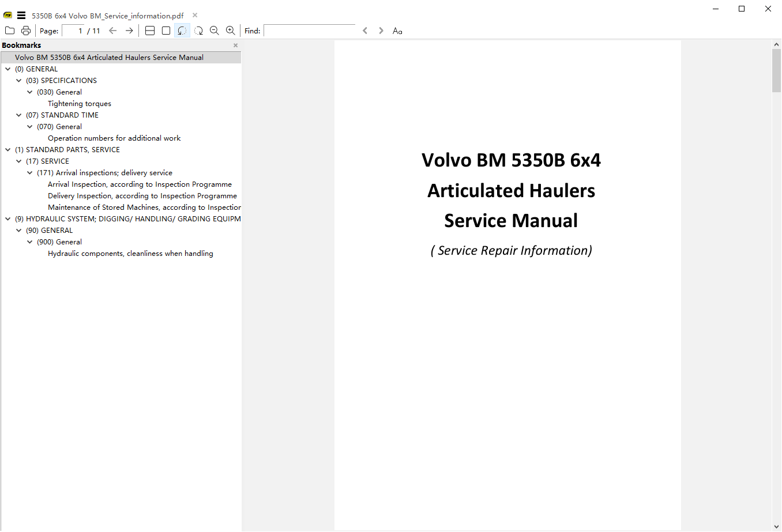Switch to fit single page view
782x532 pixels.
[166, 31]
